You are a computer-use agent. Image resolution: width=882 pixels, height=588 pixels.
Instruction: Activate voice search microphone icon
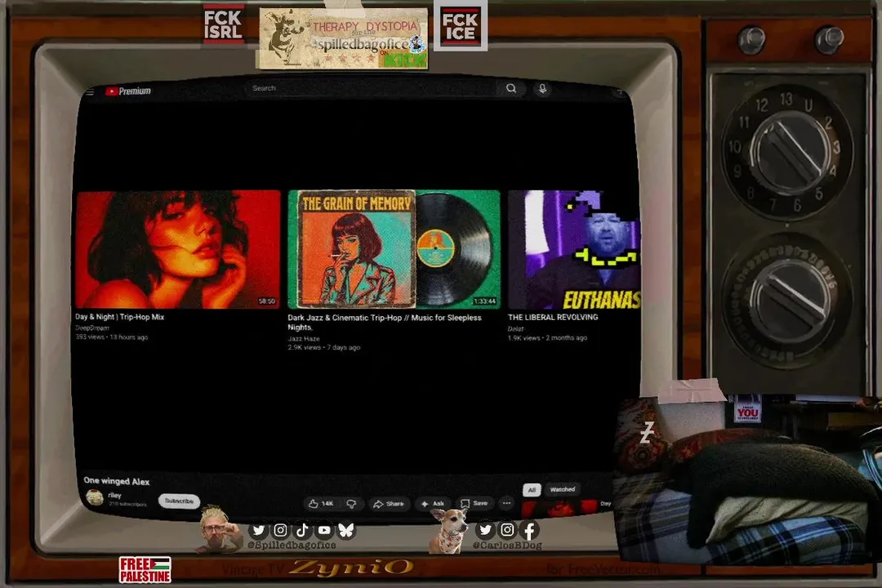[x=542, y=89]
